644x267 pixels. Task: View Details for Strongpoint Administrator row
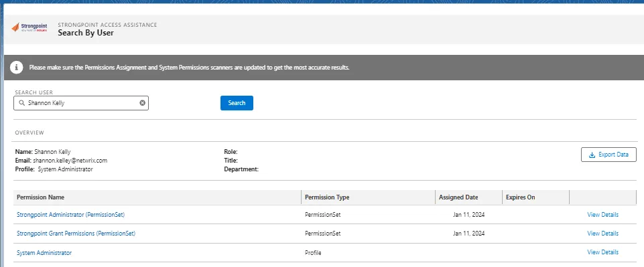coord(602,215)
